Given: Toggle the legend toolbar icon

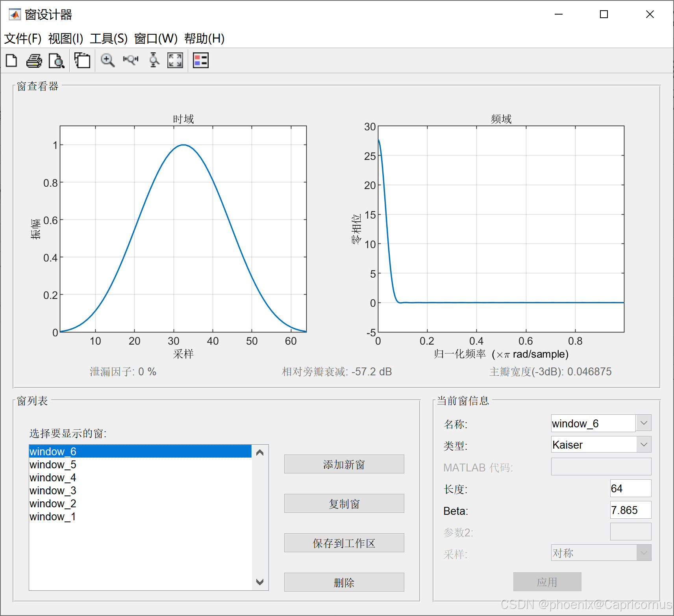Looking at the screenshot, I should click(x=201, y=61).
